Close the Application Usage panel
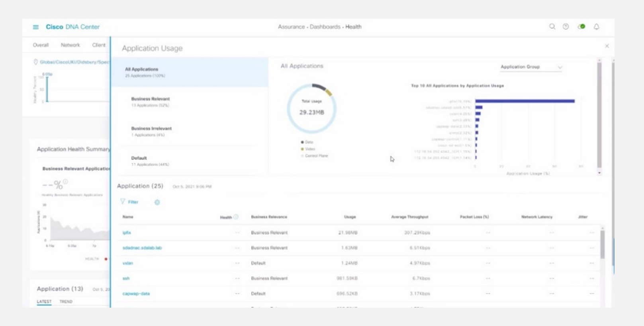Image resolution: width=644 pixels, height=326 pixels. (x=607, y=46)
